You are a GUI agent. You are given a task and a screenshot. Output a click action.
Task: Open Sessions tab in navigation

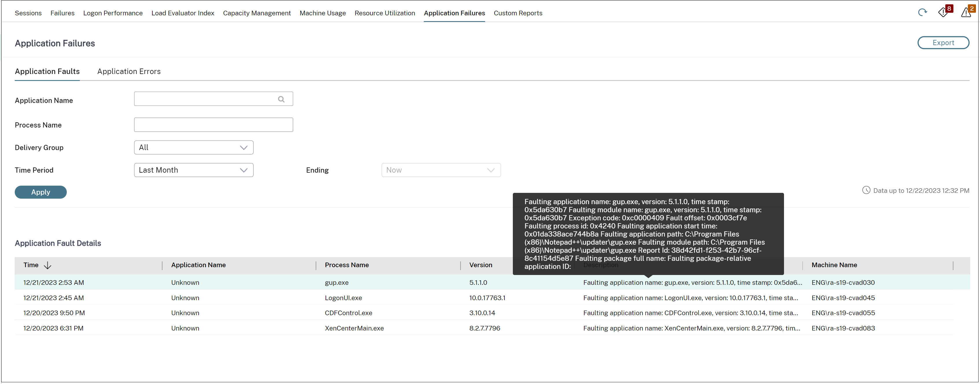click(28, 12)
